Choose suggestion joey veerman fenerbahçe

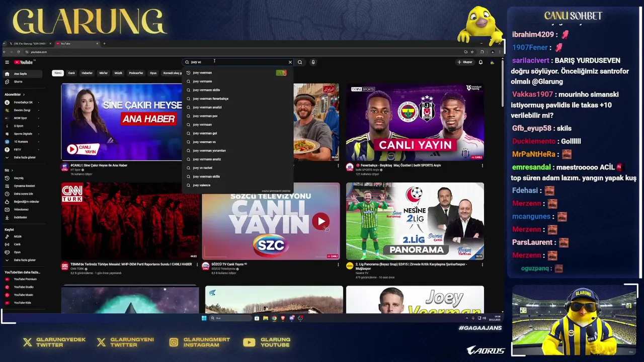[237, 99]
